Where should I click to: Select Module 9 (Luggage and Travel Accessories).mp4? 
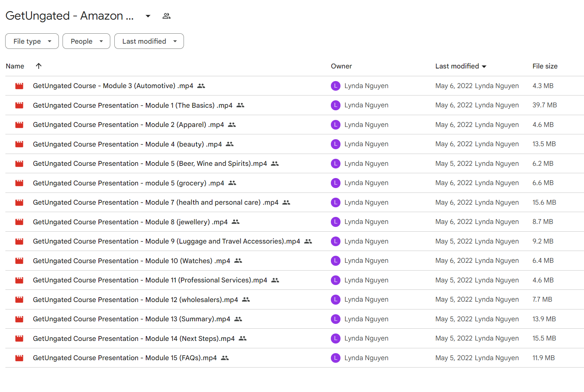click(x=167, y=241)
